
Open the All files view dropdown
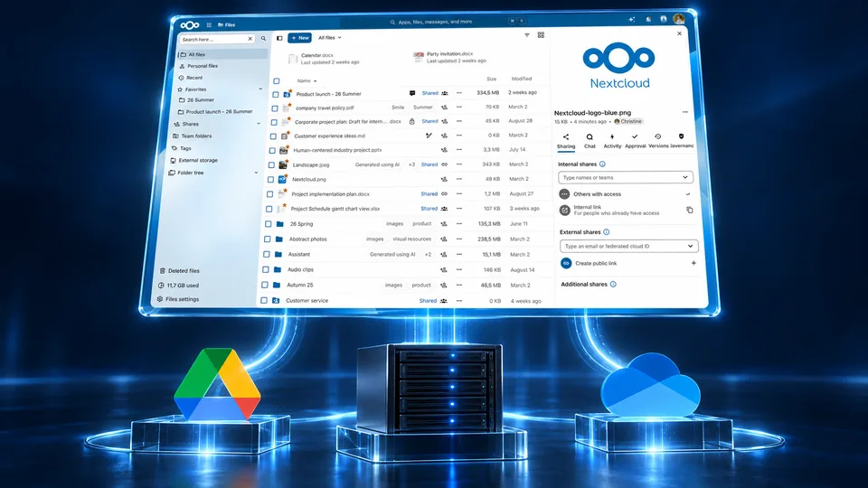point(329,38)
